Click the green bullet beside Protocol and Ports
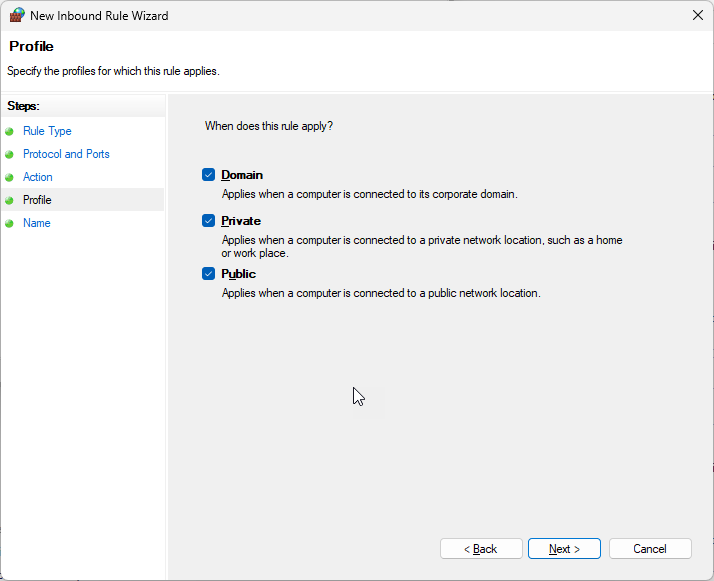The width and height of the screenshot is (714, 581). click(10, 154)
